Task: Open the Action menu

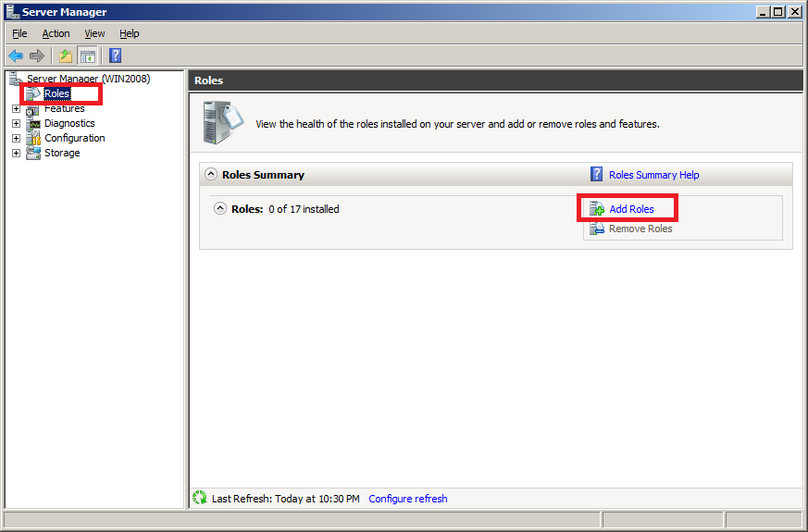Action: [56, 33]
